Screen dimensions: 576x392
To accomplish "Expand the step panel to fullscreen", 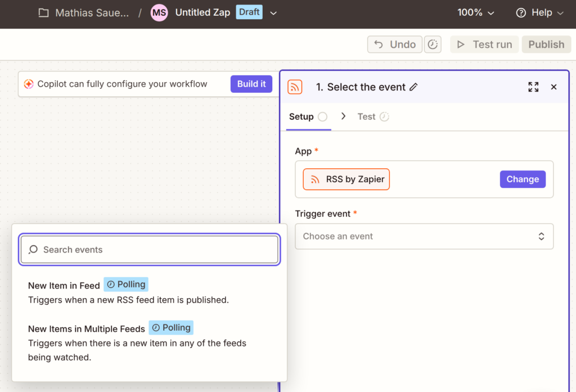I will 533,87.
